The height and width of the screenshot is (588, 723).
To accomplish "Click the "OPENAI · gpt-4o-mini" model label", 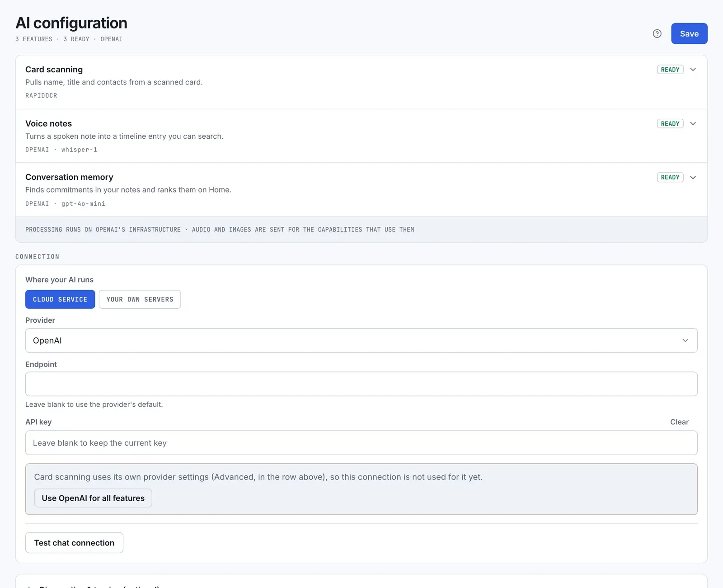I will pyautogui.click(x=65, y=204).
